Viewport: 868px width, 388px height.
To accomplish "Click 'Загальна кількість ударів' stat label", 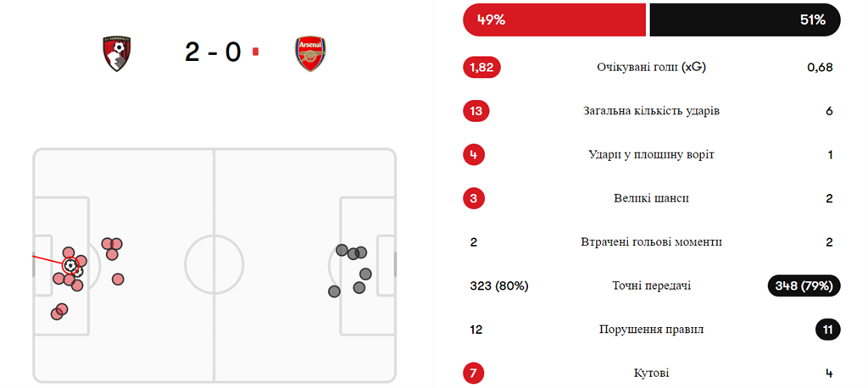I will click(652, 111).
